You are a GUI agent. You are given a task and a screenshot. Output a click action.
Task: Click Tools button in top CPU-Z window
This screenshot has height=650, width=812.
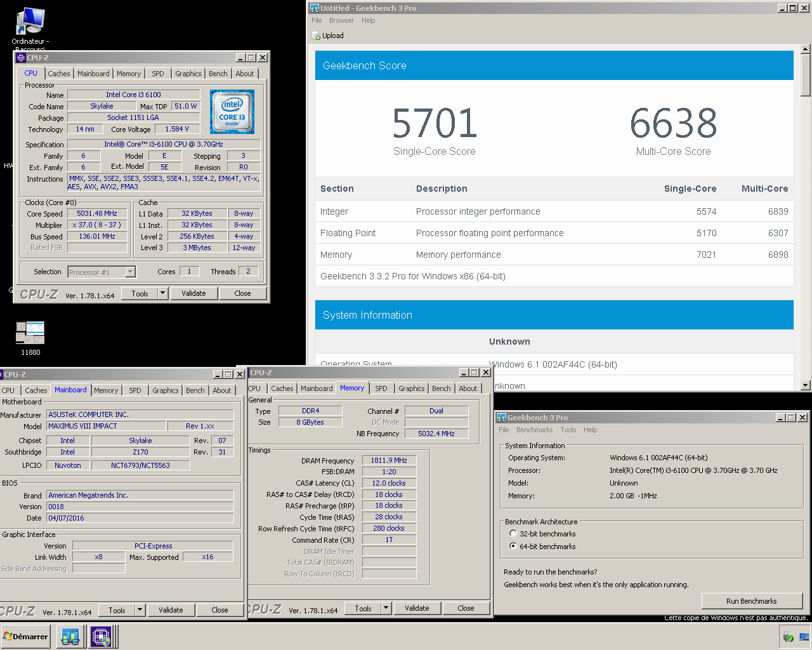pyautogui.click(x=140, y=293)
